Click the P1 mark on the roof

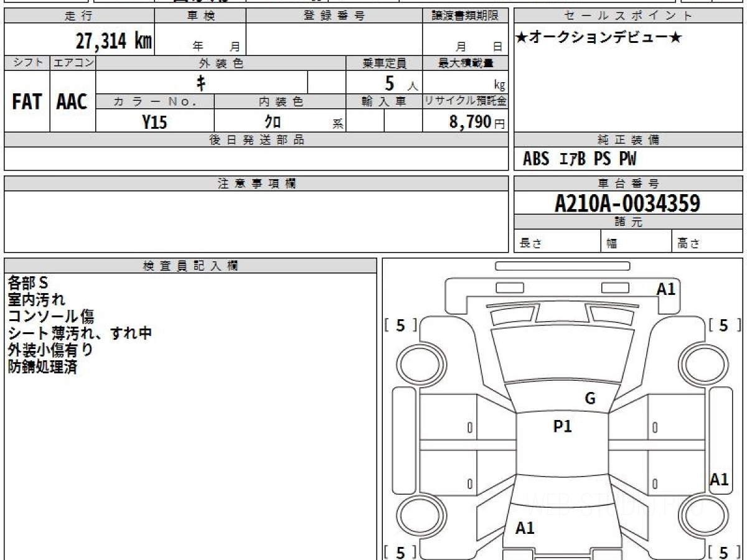coord(562,427)
